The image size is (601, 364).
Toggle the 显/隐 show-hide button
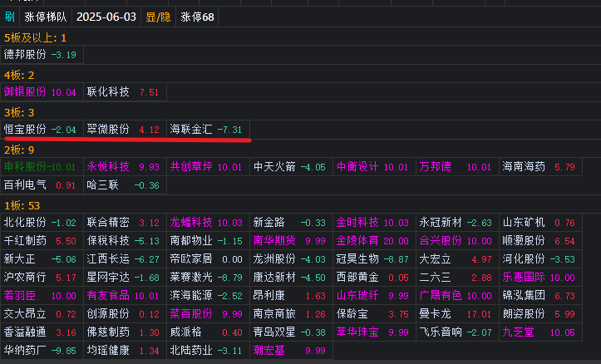click(x=158, y=17)
